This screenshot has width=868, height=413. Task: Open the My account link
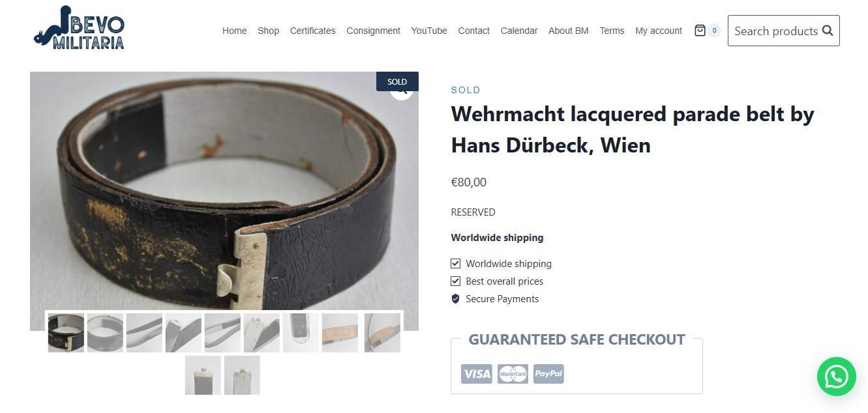click(659, 31)
